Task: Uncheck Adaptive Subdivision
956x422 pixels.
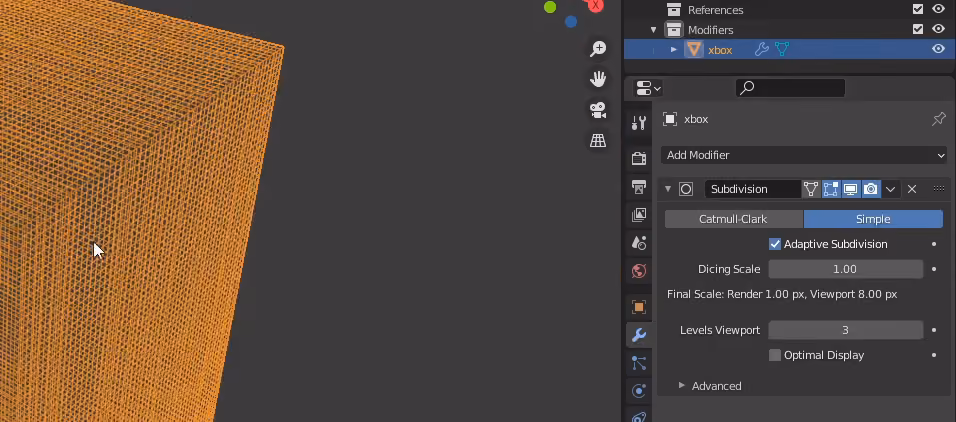Action: (x=775, y=244)
